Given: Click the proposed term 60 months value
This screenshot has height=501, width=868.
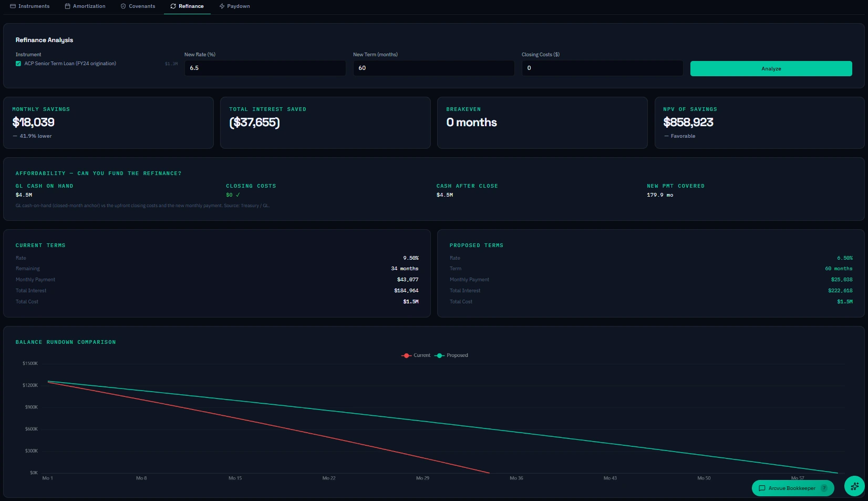Looking at the screenshot, I should [x=839, y=269].
